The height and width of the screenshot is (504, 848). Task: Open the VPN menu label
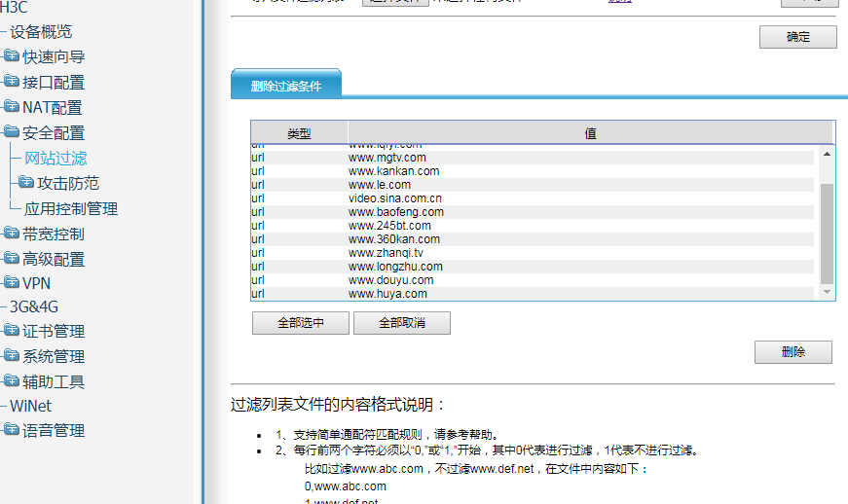tap(36, 283)
